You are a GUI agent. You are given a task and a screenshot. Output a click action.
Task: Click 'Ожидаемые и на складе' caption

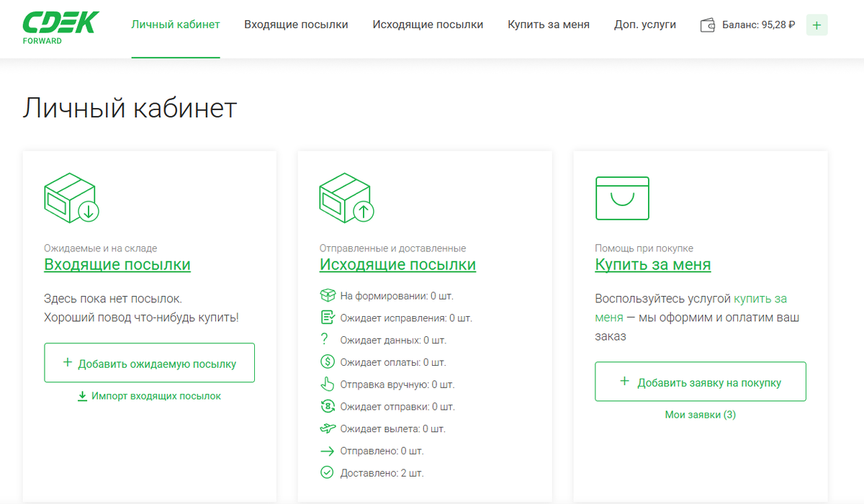(101, 248)
